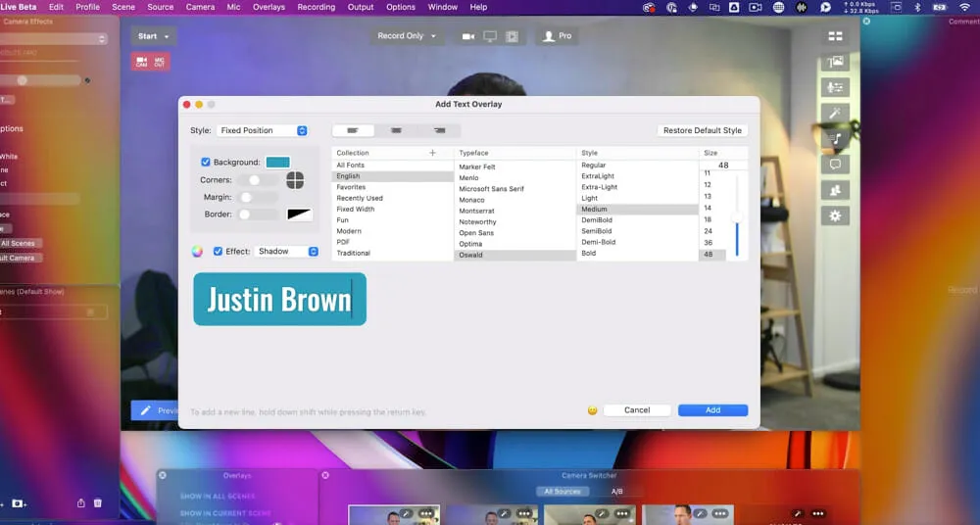Toggle the Corners switch
980x525 pixels.
click(x=257, y=180)
